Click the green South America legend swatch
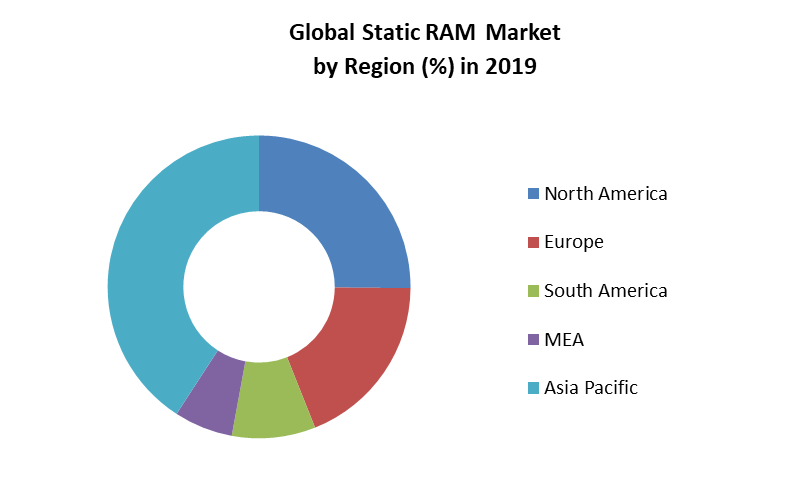The image size is (804, 495). [534, 291]
